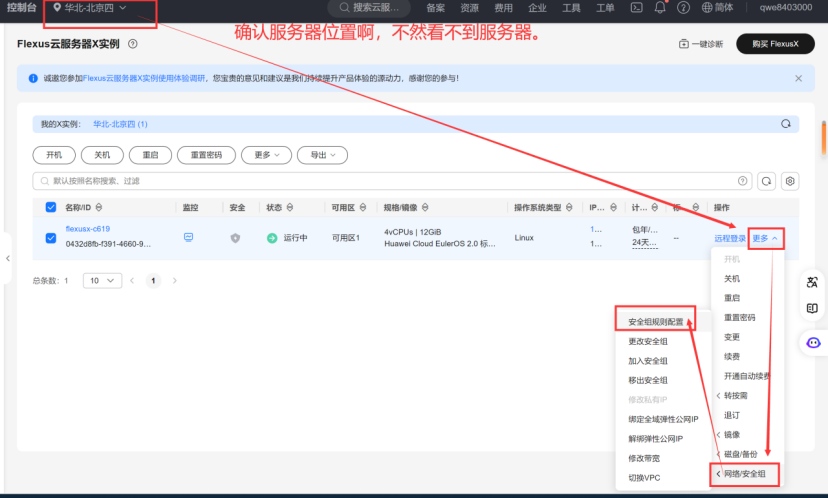Open the translate floating icon
Image resolution: width=828 pixels, height=498 pixels.
click(x=813, y=283)
